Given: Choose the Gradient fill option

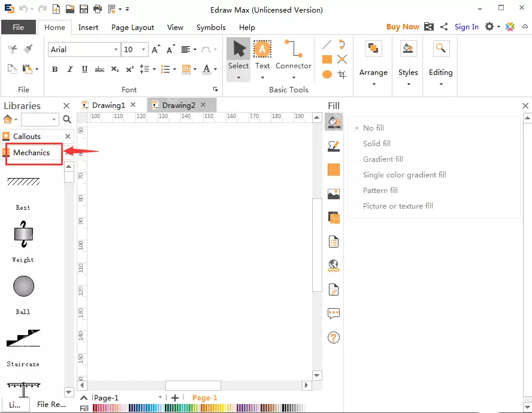Looking at the screenshot, I should pos(382,159).
